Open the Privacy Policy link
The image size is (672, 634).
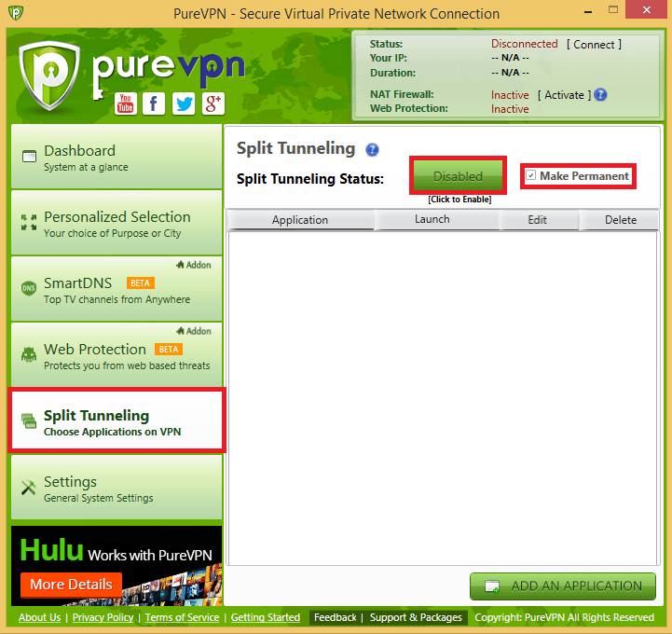103,617
